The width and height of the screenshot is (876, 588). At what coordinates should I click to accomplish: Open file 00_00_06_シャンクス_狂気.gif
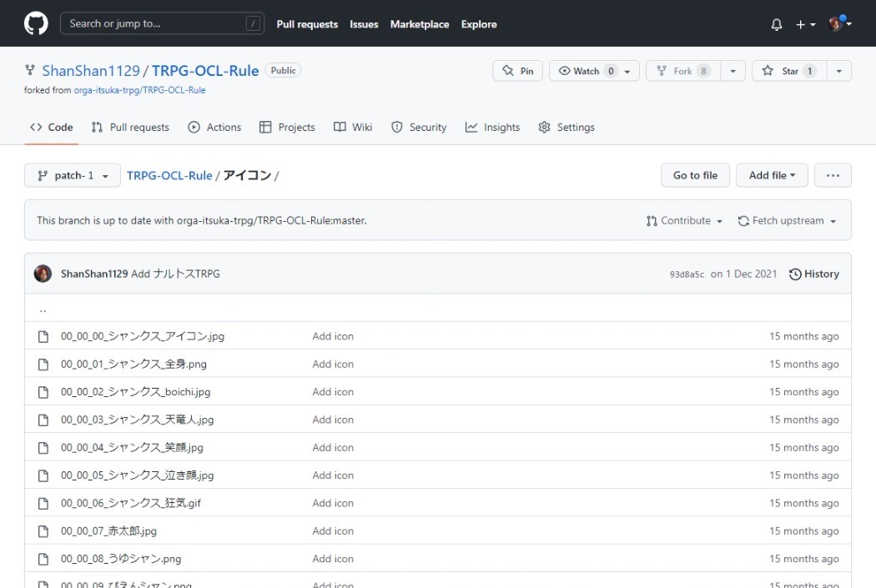point(131,504)
